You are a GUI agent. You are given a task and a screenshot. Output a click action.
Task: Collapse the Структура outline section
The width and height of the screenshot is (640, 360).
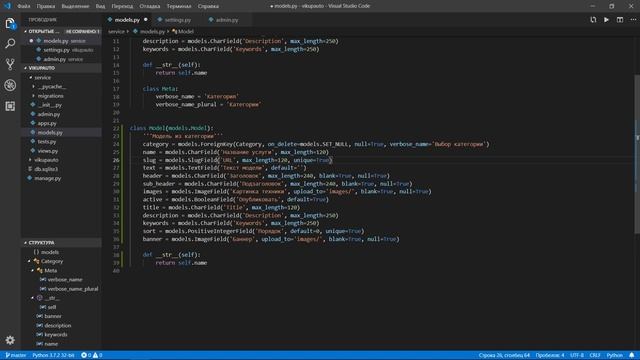point(61,242)
